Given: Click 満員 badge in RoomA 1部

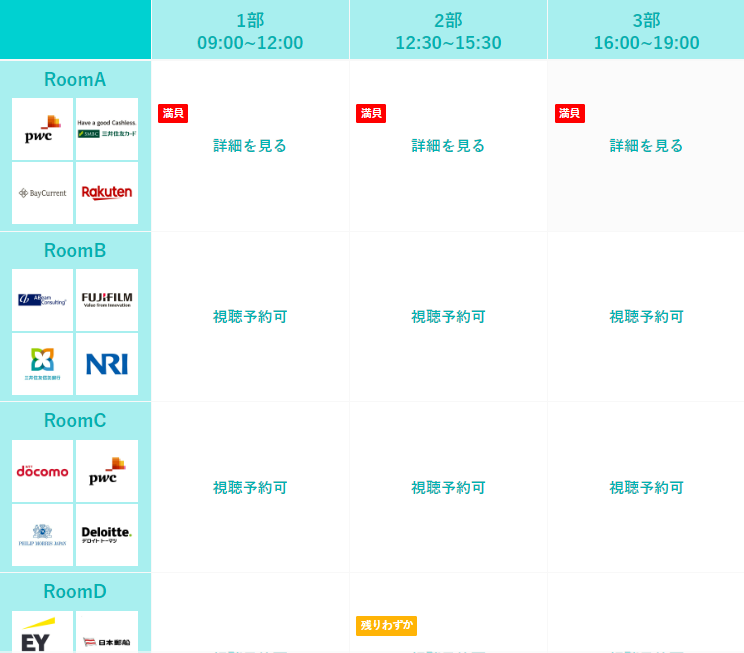Looking at the screenshot, I should 173,113.
